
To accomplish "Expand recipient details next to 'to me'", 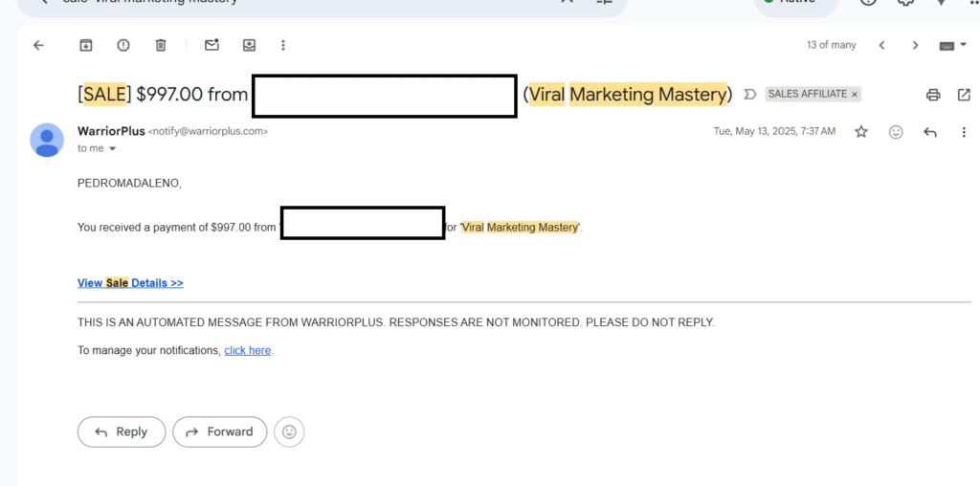I will tap(112, 149).
